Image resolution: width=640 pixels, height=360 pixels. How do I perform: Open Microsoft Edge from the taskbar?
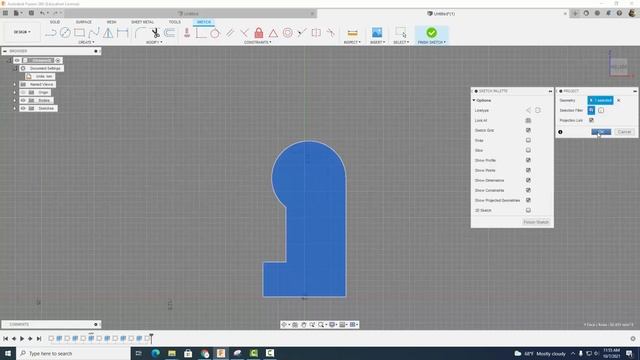[156, 353]
